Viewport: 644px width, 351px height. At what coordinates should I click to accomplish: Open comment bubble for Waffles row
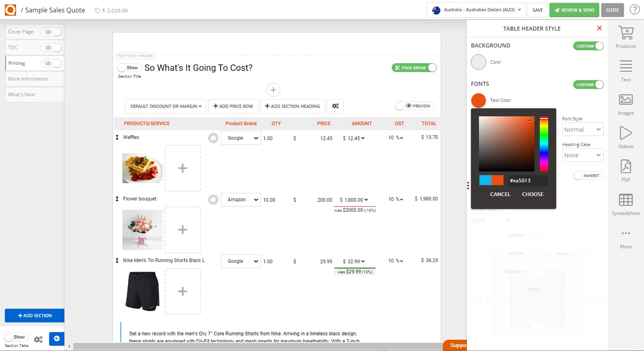tap(213, 138)
